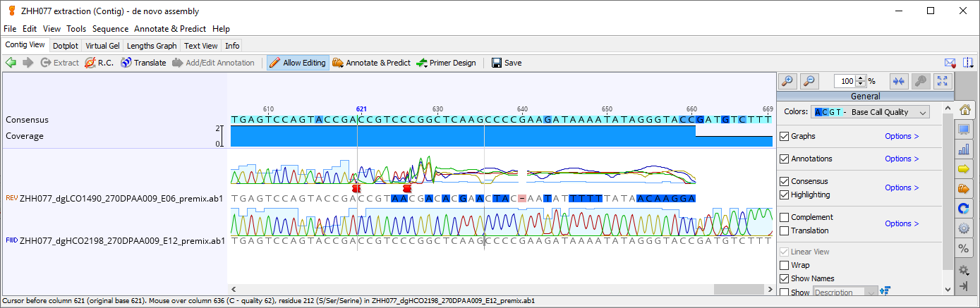Click the panel layout icon at top right
Screen dimensions: 980x308
(x=968, y=63)
